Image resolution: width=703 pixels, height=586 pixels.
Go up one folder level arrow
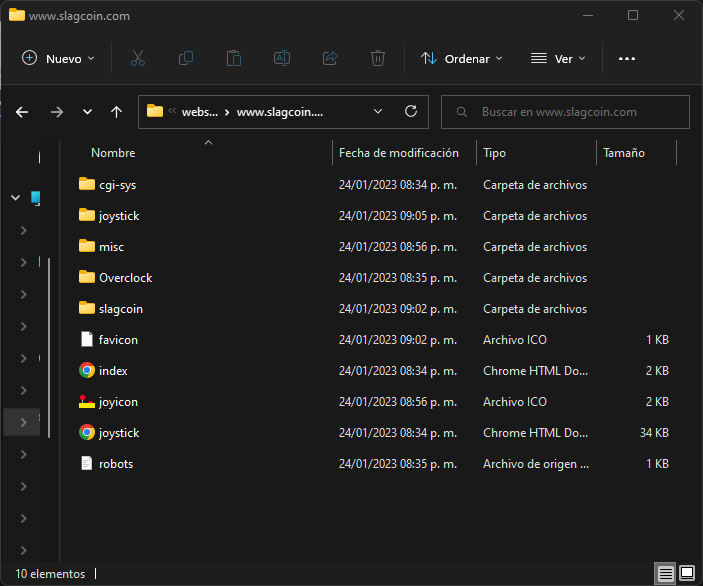pos(117,112)
